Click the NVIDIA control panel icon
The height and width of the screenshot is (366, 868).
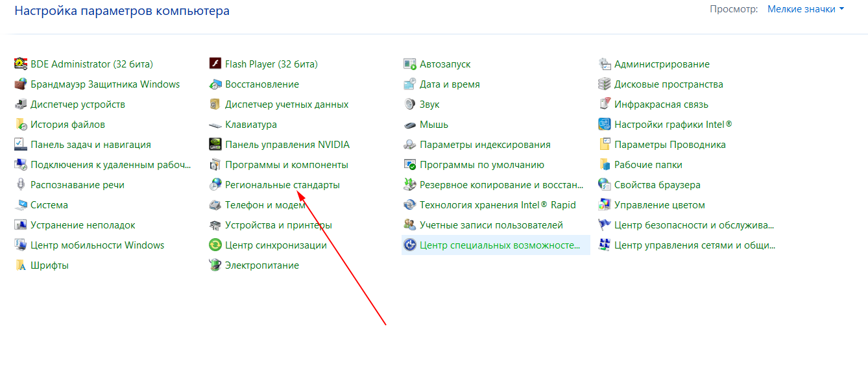[x=215, y=145]
